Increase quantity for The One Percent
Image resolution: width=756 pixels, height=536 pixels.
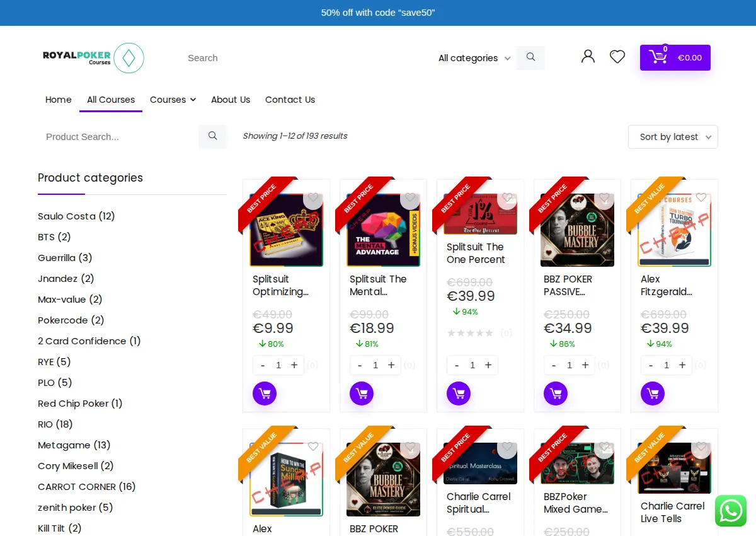tap(488, 365)
